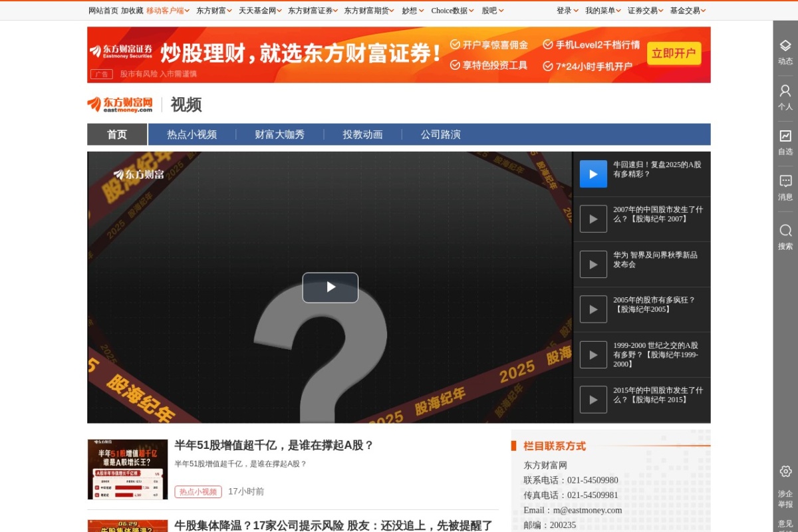798x532 pixels.
Task: Open thumbnail for 半年51股增值超千亿 article
Action: pyautogui.click(x=128, y=469)
